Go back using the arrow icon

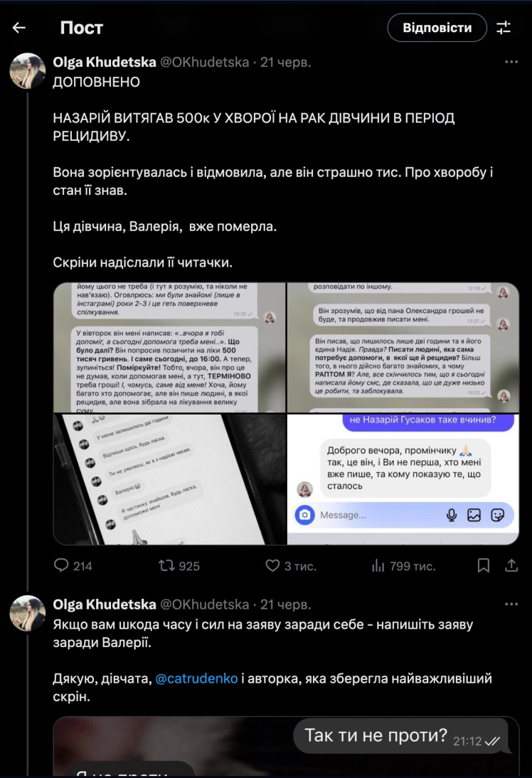tap(19, 28)
